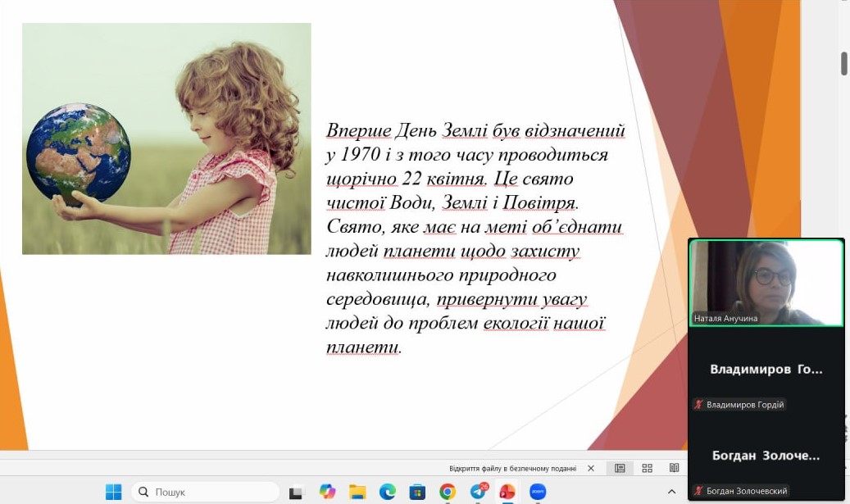Switch to PowerPoint on the taskbar
This screenshot has height=504, width=850.
click(507, 492)
